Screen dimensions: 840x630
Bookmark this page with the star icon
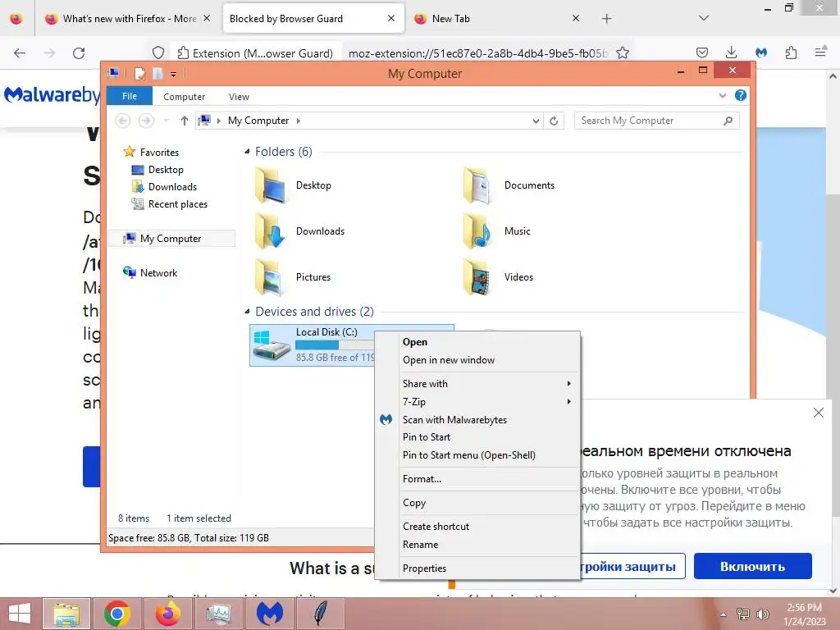pos(623,53)
